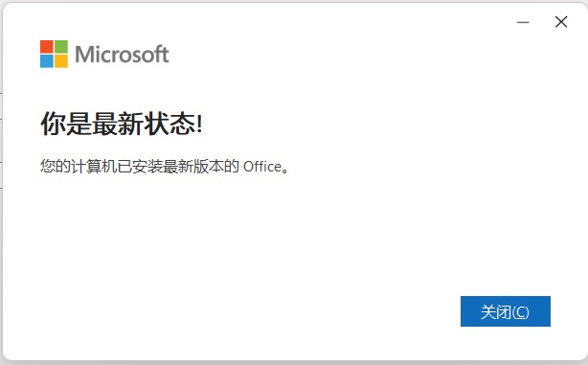Image resolution: width=588 pixels, height=365 pixels.
Task: Click the message 您的计算机已安装最新版本的 Office
Action: pos(165,166)
